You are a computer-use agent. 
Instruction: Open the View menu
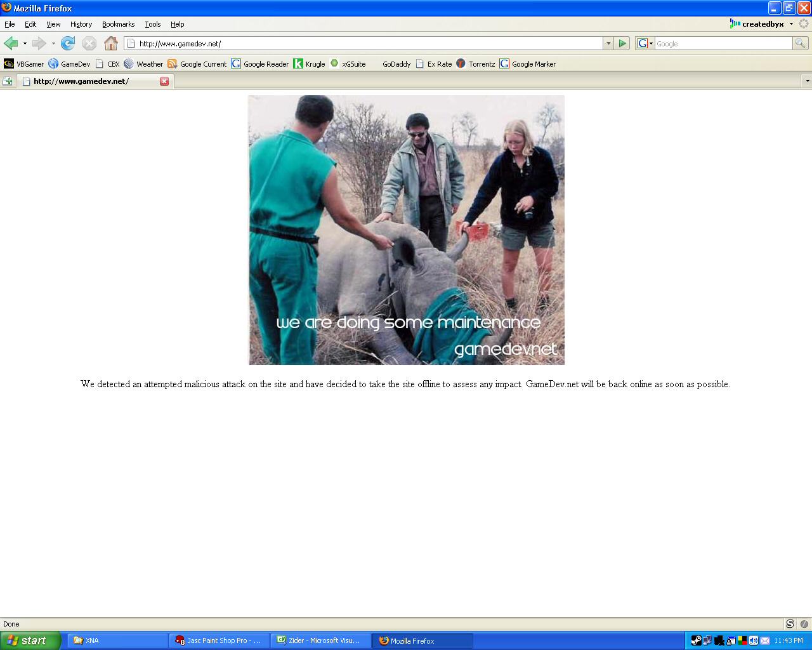click(53, 24)
